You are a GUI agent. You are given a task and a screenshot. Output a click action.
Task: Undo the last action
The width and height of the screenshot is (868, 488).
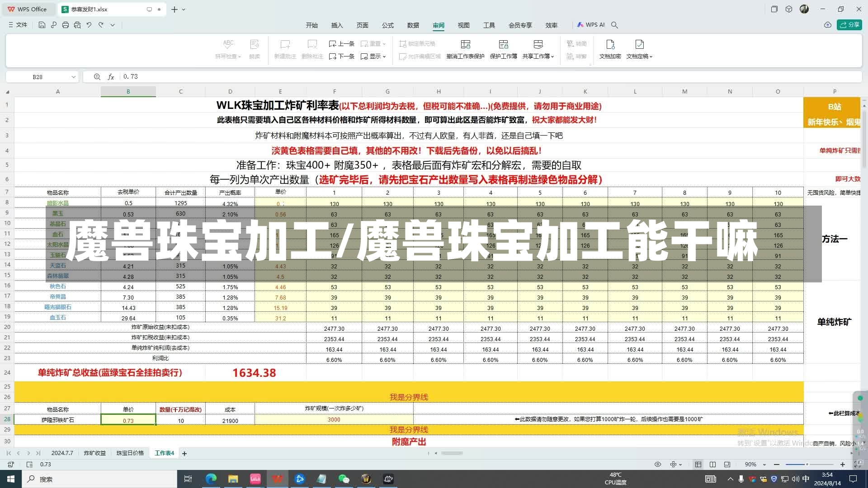pyautogui.click(x=89, y=25)
